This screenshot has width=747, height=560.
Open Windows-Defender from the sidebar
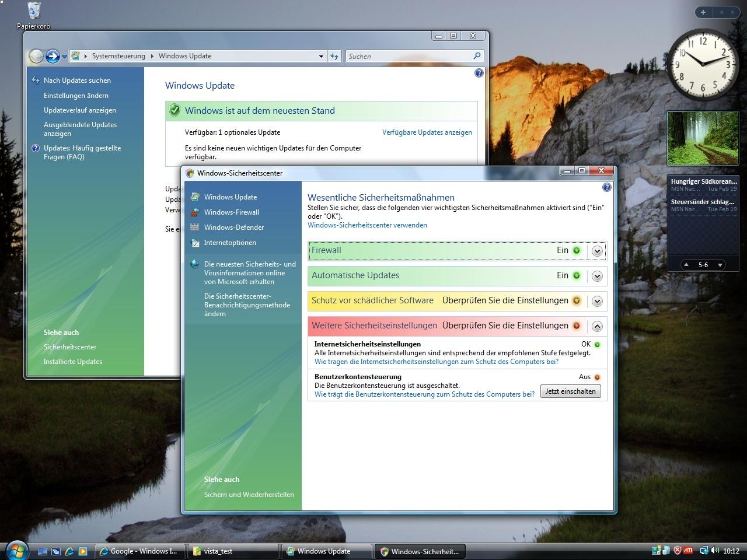click(233, 227)
